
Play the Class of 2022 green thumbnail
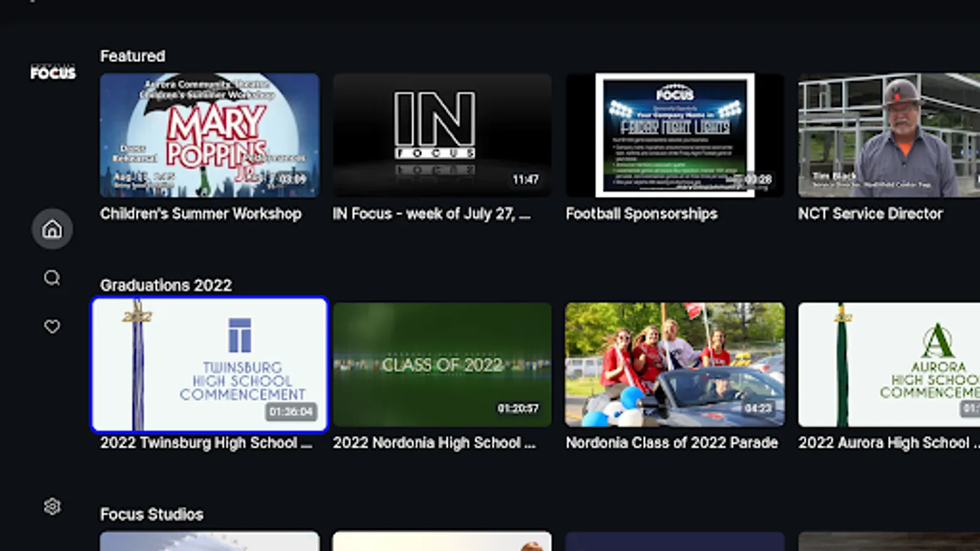coord(442,365)
